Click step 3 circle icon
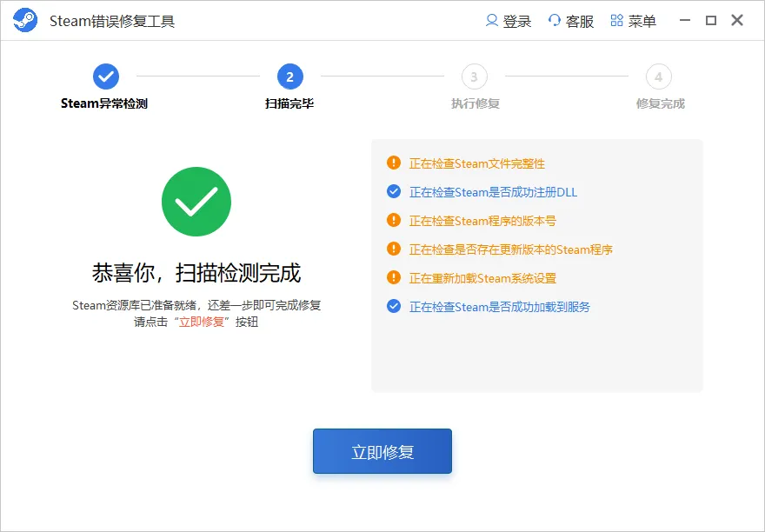Screen dimensions: 765x532 [475, 76]
